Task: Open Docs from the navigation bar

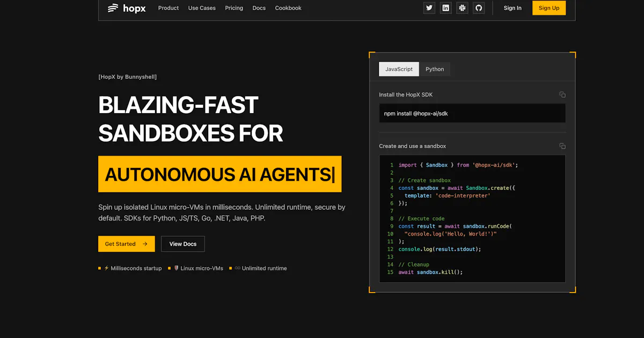Action: click(259, 8)
